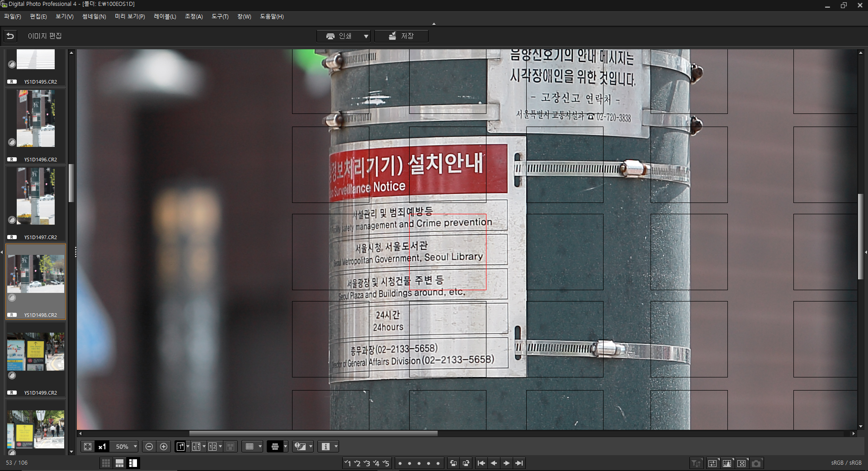Open info display dropdown arrow
The width and height of the screenshot is (868, 471).
pyautogui.click(x=336, y=447)
